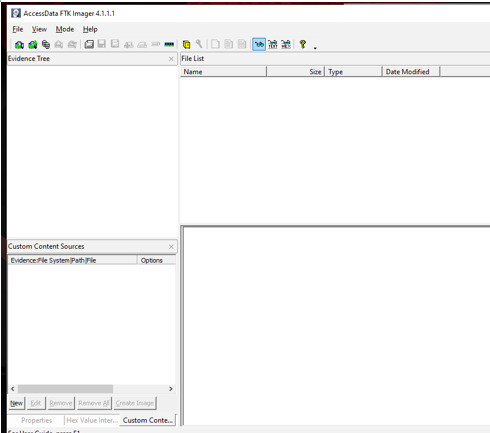Viewport: 490px width, 433px height.
Task: Close the Evidence Tree pane
Action: 171,59
